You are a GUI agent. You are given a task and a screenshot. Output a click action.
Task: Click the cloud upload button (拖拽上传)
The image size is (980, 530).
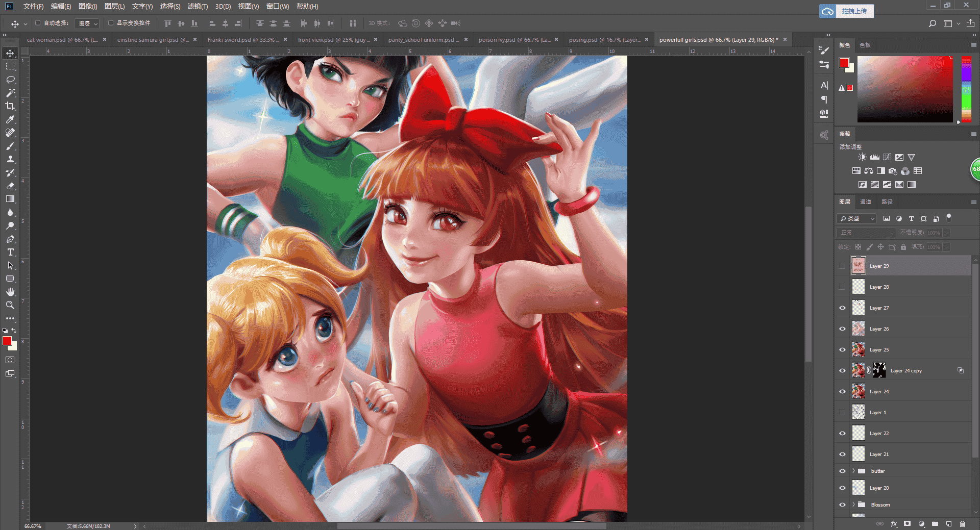pos(847,11)
